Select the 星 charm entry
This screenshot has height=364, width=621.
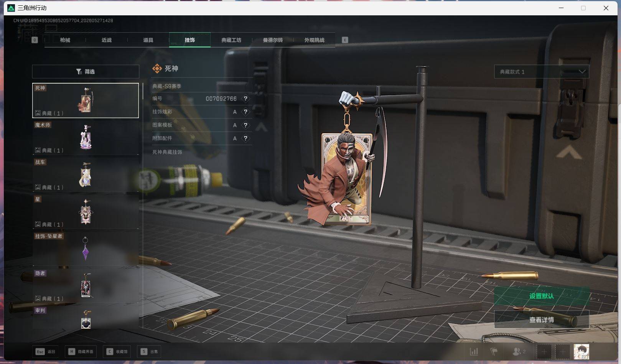86,211
